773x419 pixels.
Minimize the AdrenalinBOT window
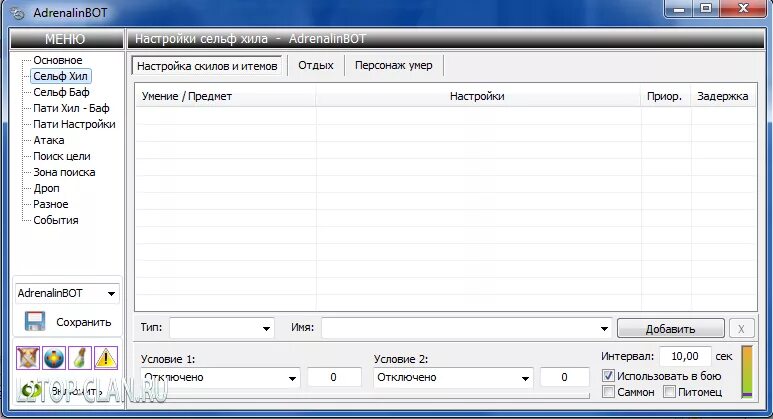(x=680, y=9)
